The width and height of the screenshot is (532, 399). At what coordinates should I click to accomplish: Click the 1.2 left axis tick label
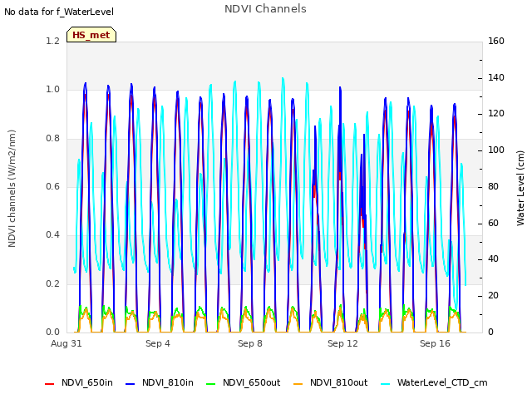pos(52,41)
